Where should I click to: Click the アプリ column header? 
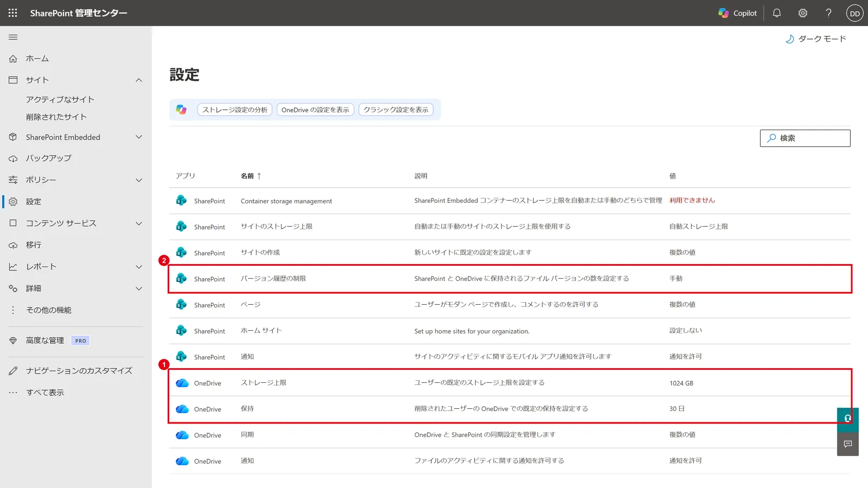pos(186,176)
